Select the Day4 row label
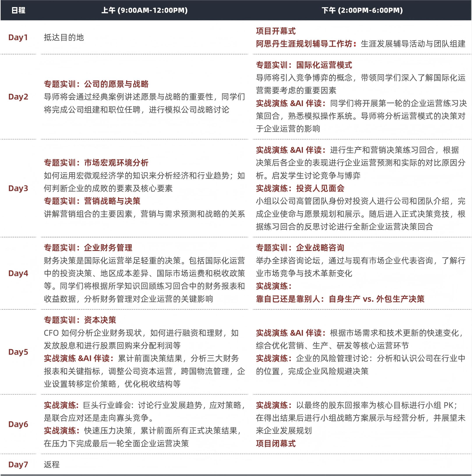 point(18,273)
